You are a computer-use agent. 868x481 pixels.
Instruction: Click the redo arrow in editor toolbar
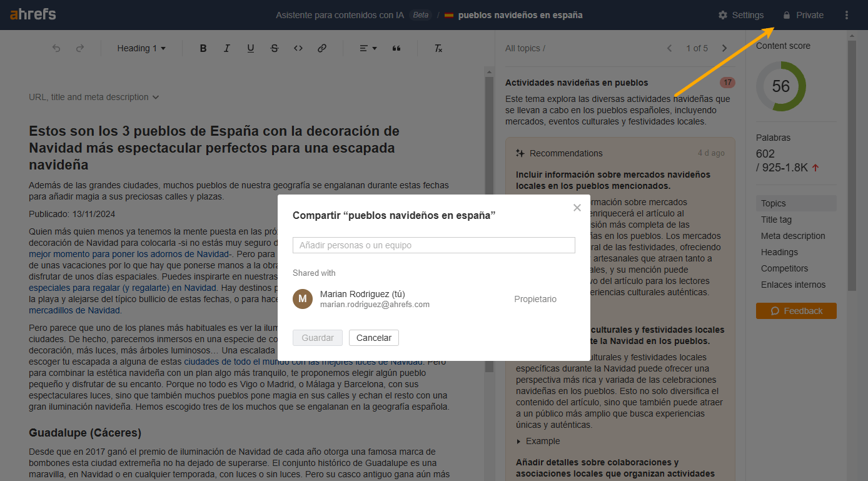pyautogui.click(x=79, y=48)
